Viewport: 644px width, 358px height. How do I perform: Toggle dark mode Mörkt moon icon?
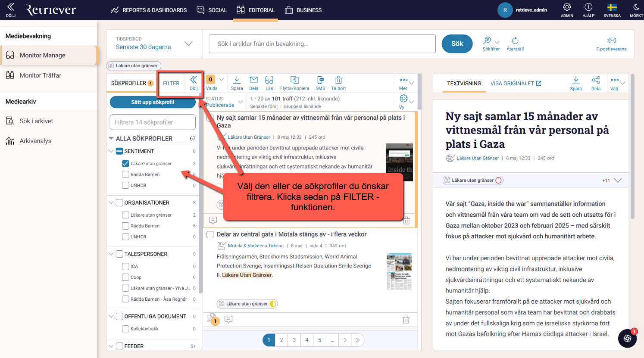pyautogui.click(x=636, y=10)
